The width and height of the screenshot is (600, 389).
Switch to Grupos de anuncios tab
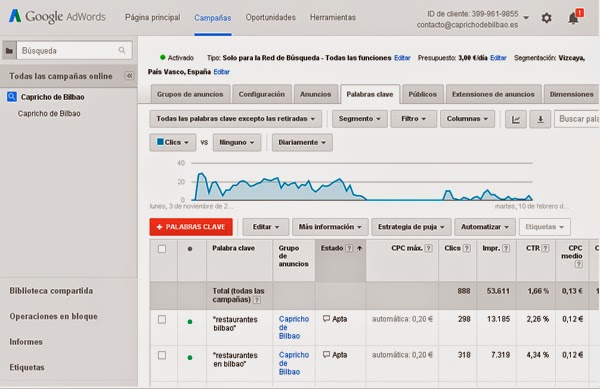point(190,94)
